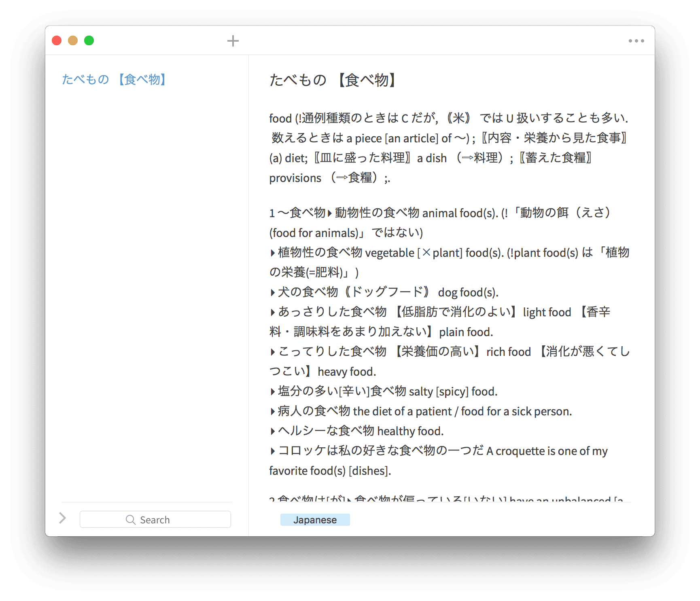Click the triangle marker before あっさりした食べ物
The width and height of the screenshot is (700, 601).
click(273, 312)
